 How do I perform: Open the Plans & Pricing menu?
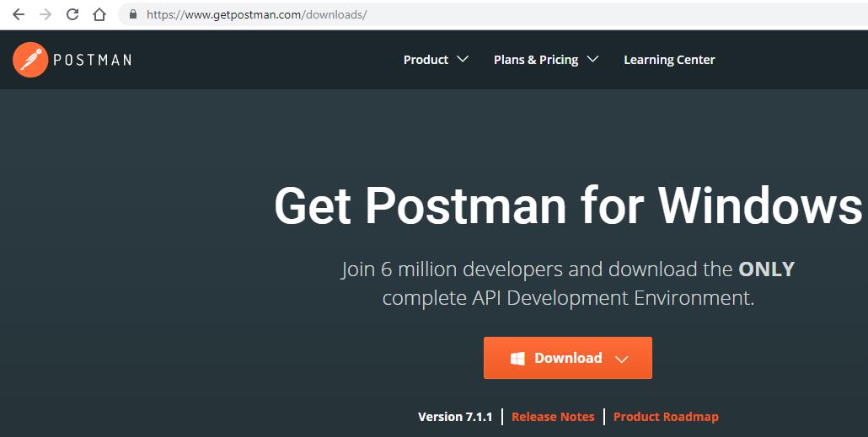click(x=536, y=60)
